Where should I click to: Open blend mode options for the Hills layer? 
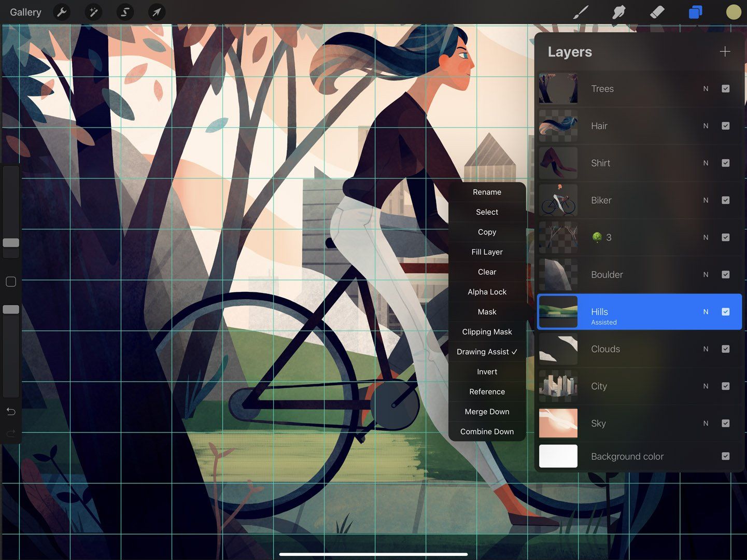705,312
